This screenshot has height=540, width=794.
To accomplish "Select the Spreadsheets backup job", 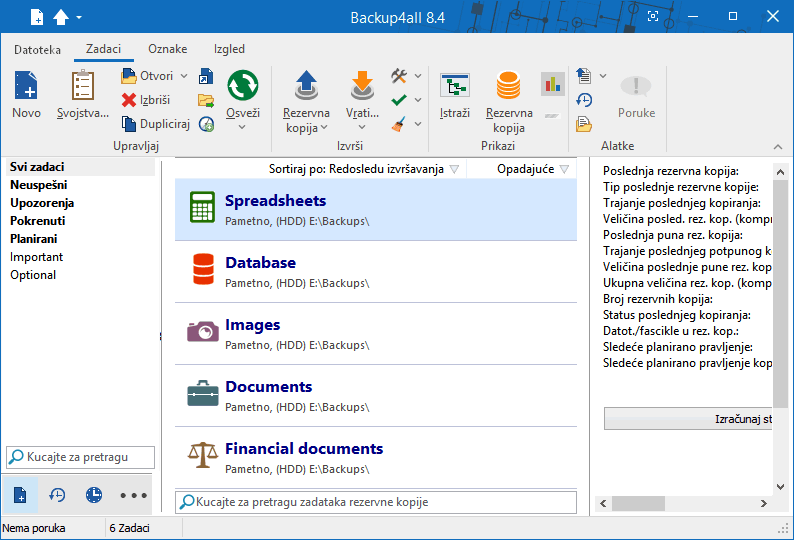I will click(376, 209).
